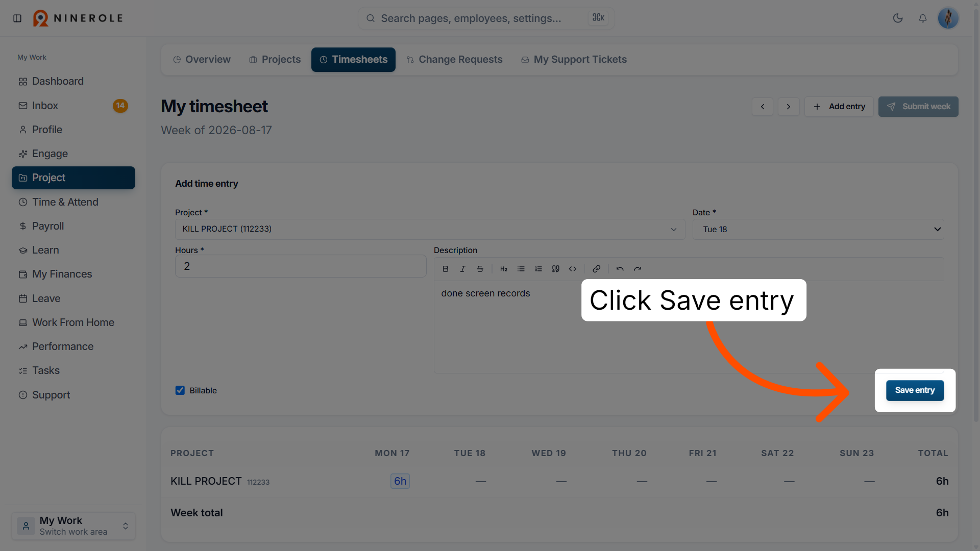
Task: Go to Profile in the sidebar
Action: click(x=73, y=130)
